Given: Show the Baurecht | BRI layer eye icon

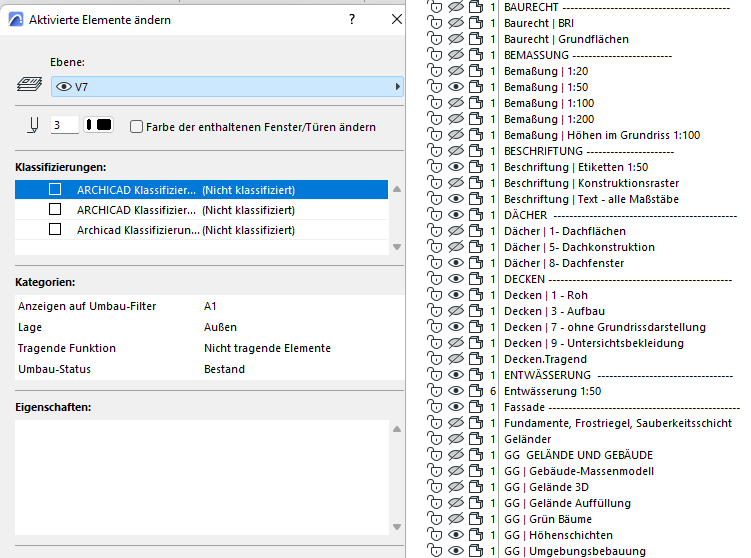Looking at the screenshot, I should coord(456,23).
